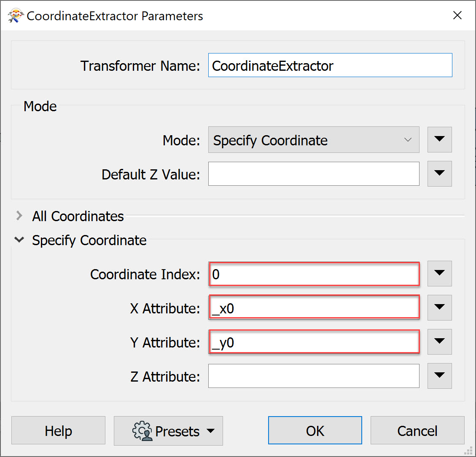Click the Z Attribute label
476x457 pixels.
click(x=165, y=377)
